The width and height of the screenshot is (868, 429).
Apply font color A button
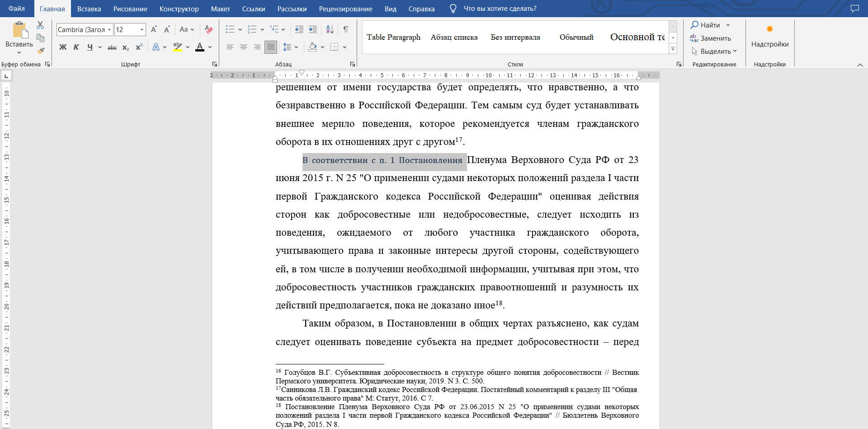tap(200, 47)
